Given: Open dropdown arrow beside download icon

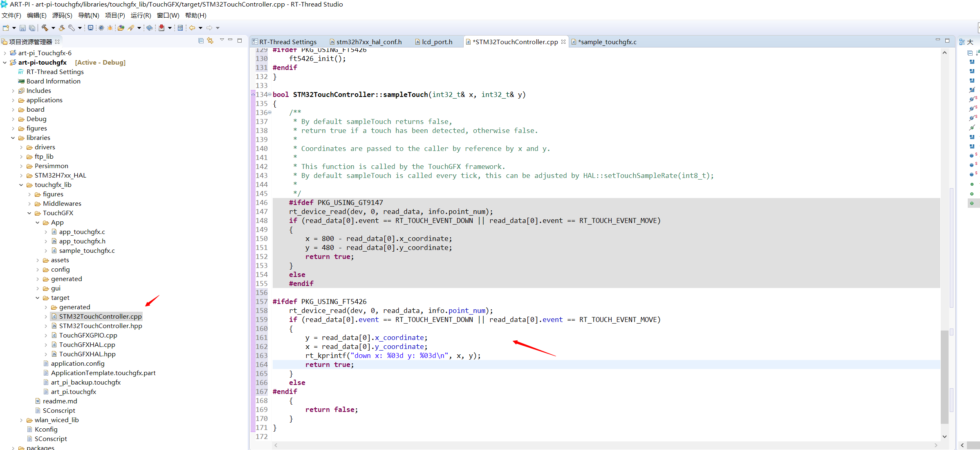Looking at the screenshot, I should tap(170, 28).
